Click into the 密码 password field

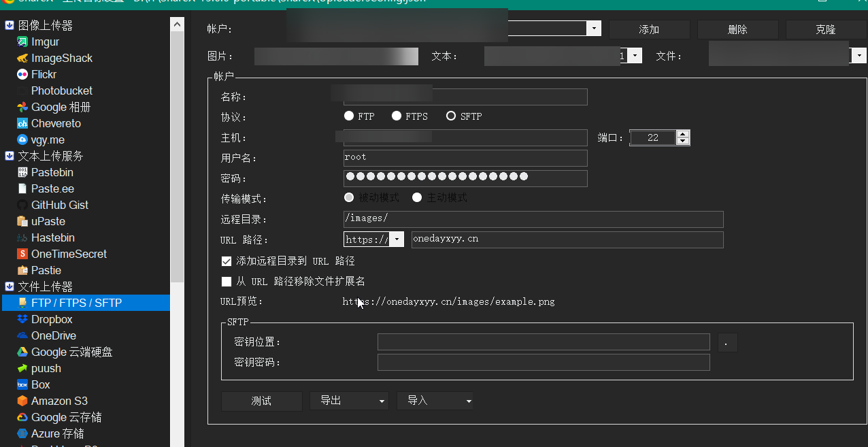(x=465, y=178)
